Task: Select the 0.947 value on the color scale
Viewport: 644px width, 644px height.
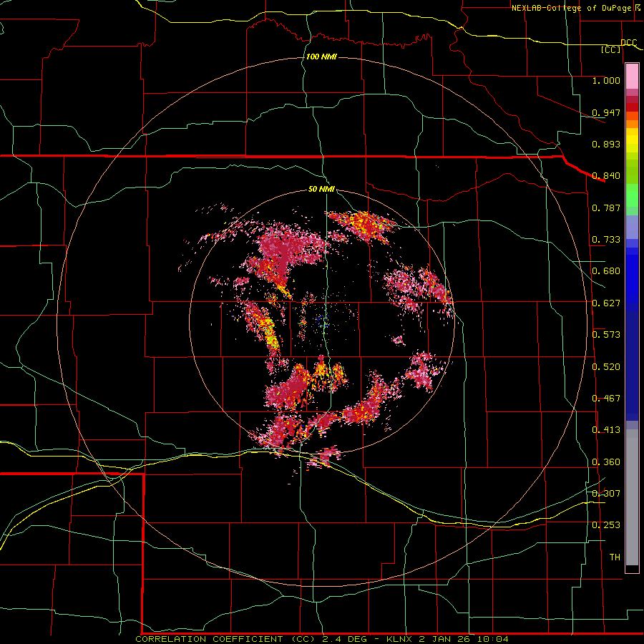Action: 606,112
